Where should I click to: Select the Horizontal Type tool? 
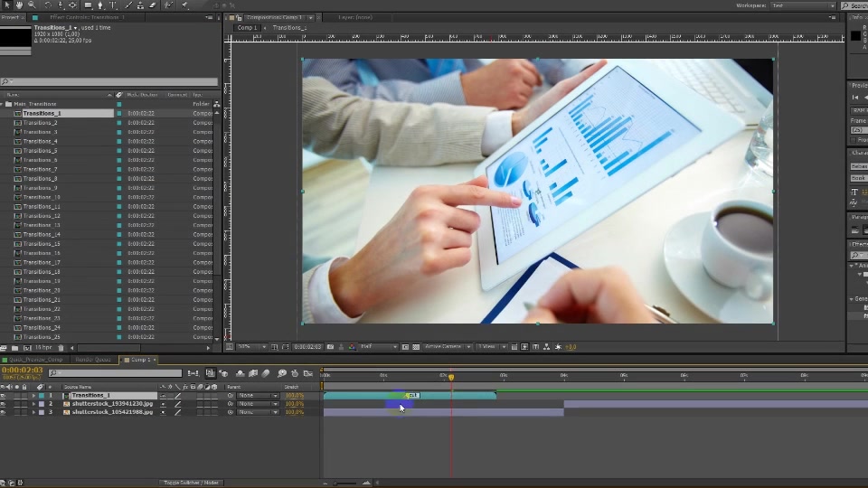(x=113, y=5)
